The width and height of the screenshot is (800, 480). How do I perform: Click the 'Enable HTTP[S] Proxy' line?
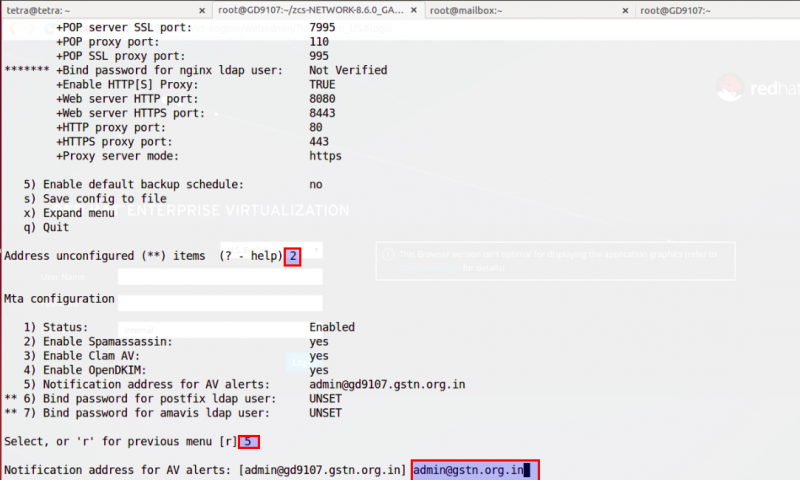[127, 85]
